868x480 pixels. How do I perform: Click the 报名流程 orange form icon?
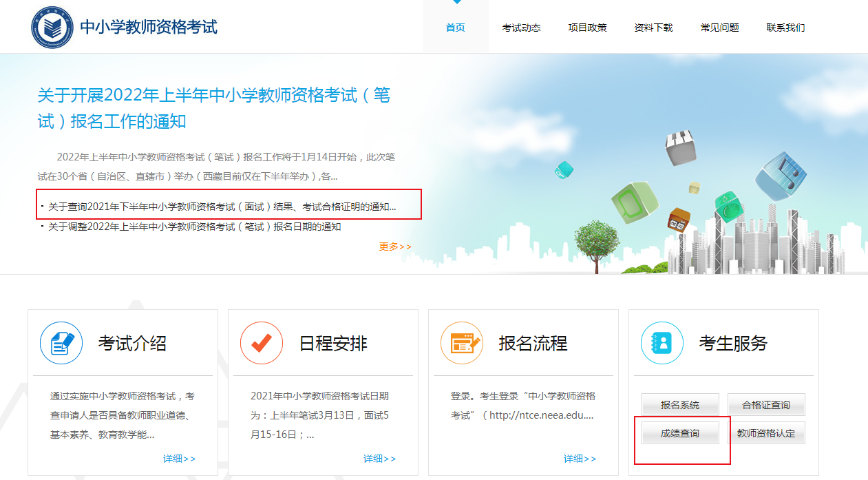point(462,343)
